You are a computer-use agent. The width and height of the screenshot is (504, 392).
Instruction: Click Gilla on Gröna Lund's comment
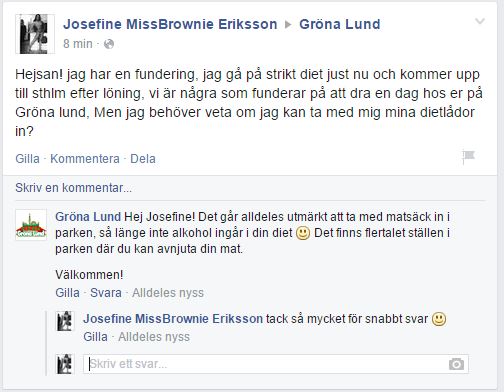point(67,293)
